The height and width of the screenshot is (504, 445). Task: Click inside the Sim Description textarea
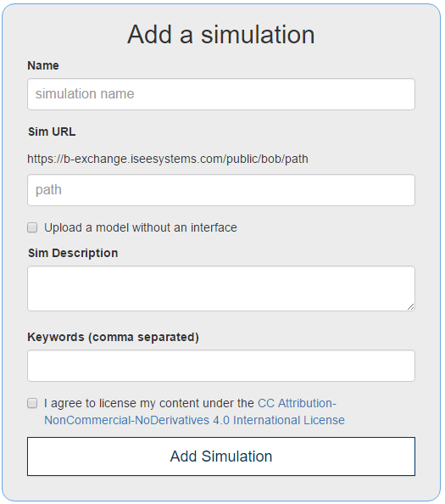[x=221, y=288]
